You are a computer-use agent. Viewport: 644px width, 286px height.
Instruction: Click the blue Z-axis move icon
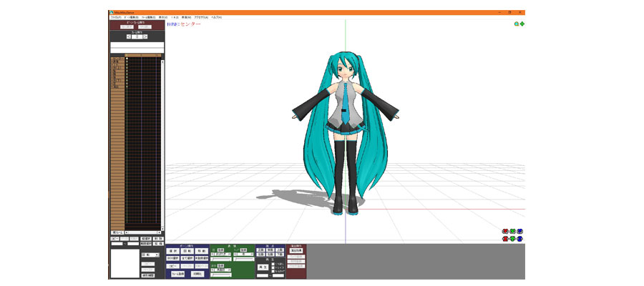click(x=520, y=239)
